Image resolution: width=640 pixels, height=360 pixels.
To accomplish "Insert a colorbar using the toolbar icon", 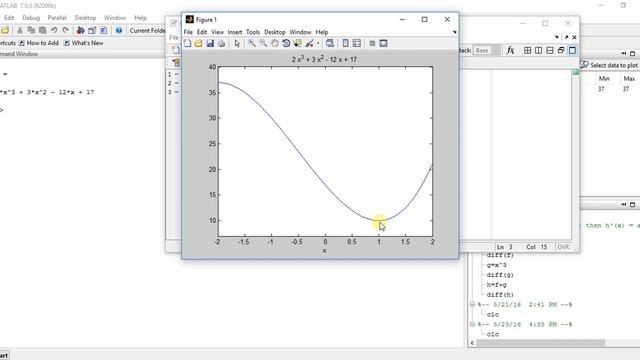I will click(x=345, y=43).
